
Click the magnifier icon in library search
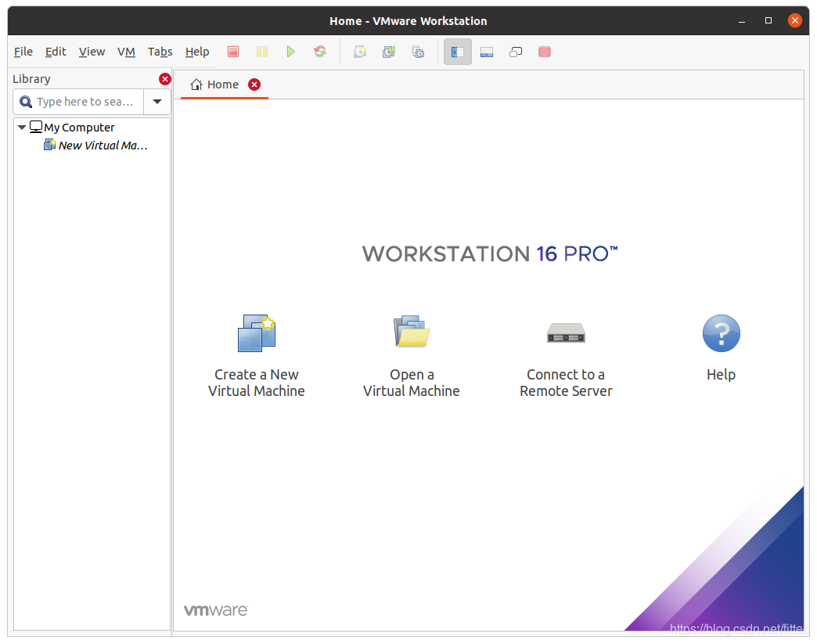point(26,102)
